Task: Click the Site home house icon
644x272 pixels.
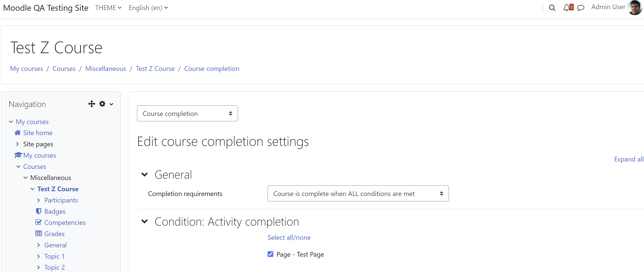Action: coord(17,133)
